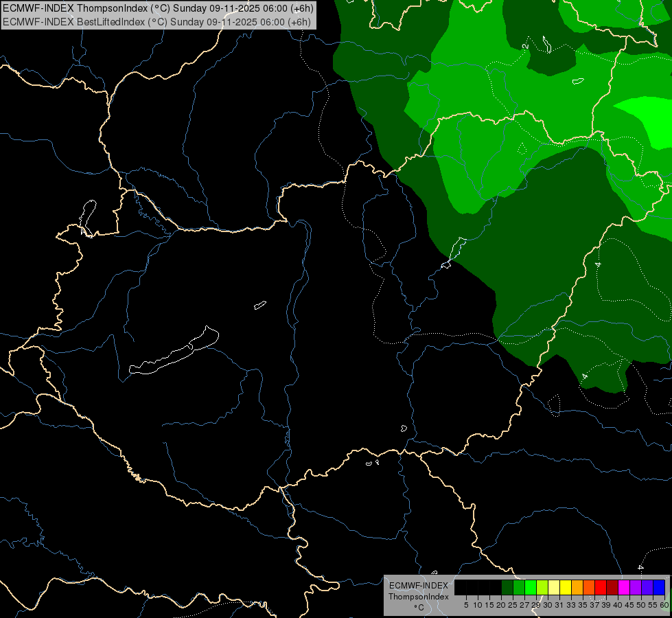672x618 pixels.
Task: Choose the bright red 37-39 legend swatch
Action: pyautogui.click(x=601, y=587)
